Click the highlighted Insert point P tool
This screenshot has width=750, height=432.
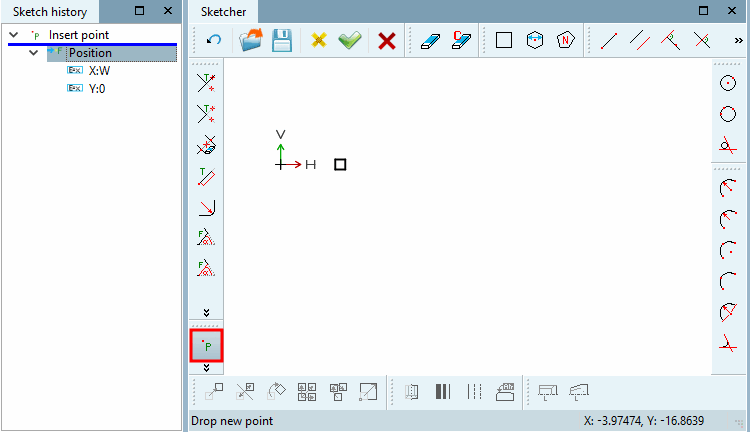207,345
